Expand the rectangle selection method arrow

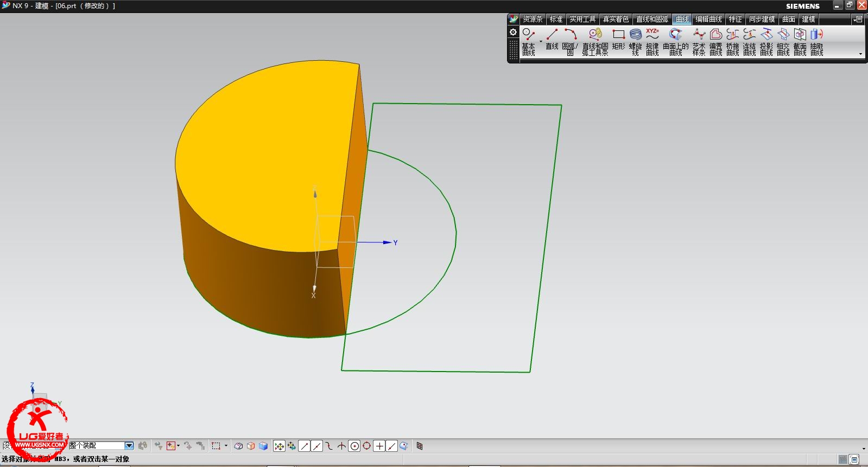(x=225, y=446)
